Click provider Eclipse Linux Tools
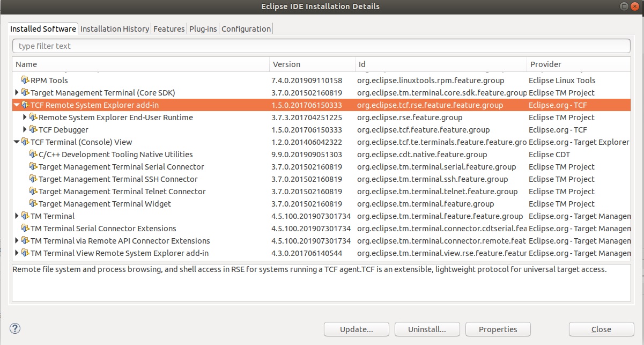This screenshot has width=644, height=345. (x=562, y=80)
